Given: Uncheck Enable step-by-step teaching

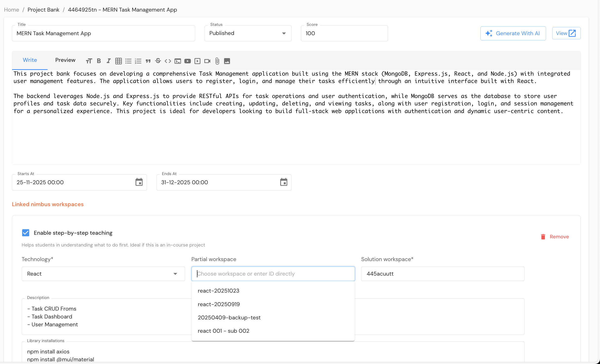Looking at the screenshot, I should tap(26, 233).
